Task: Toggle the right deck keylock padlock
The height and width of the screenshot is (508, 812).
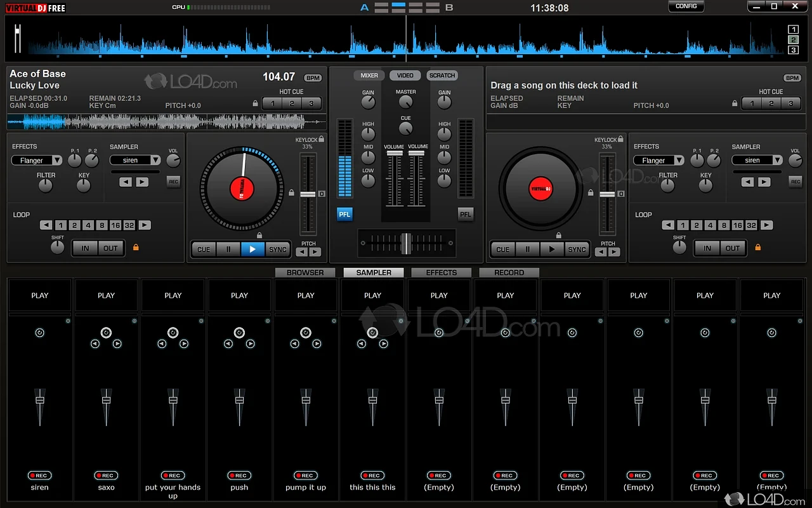Action: point(620,139)
